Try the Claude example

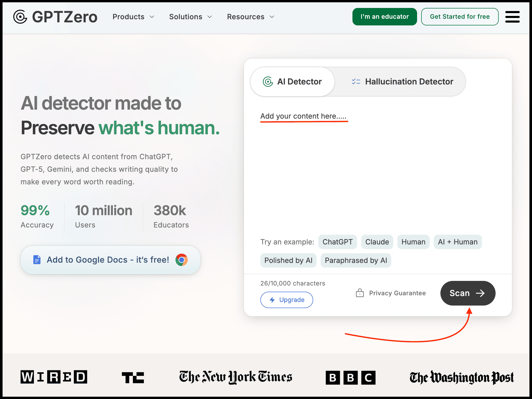pos(377,242)
